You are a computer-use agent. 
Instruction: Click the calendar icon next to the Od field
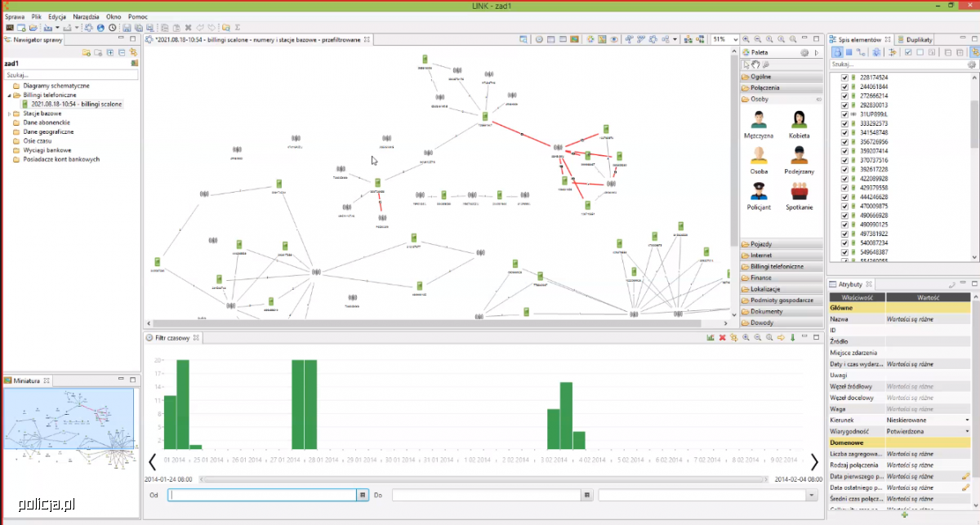tap(362, 495)
